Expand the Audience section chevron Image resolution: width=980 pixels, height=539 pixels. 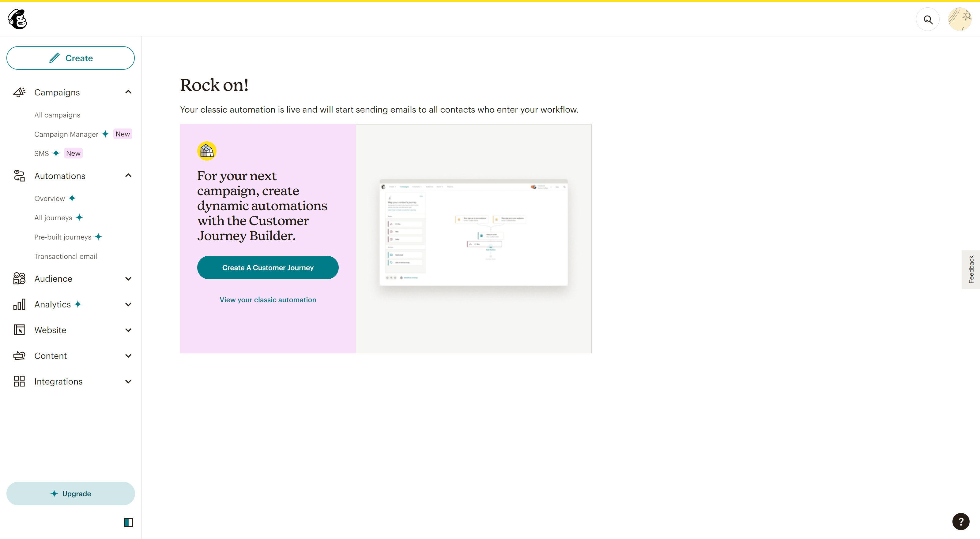click(128, 279)
